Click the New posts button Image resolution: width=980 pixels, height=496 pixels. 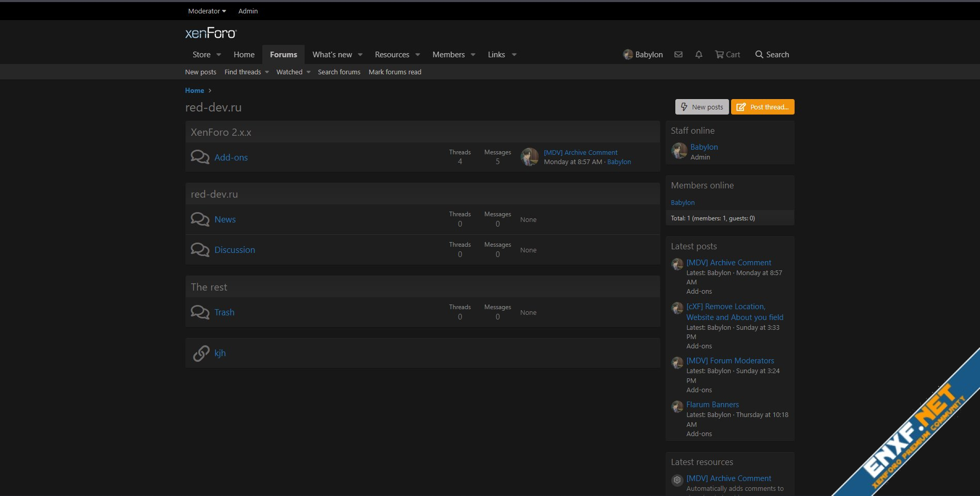[702, 107]
